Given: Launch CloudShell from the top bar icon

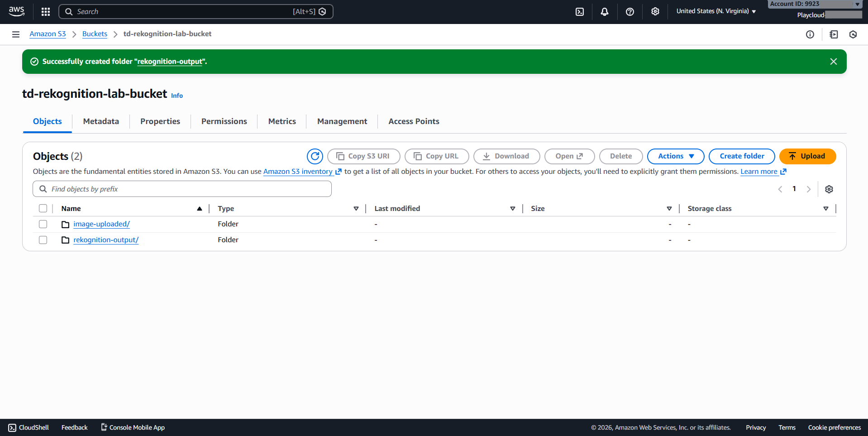Looking at the screenshot, I should [580, 12].
